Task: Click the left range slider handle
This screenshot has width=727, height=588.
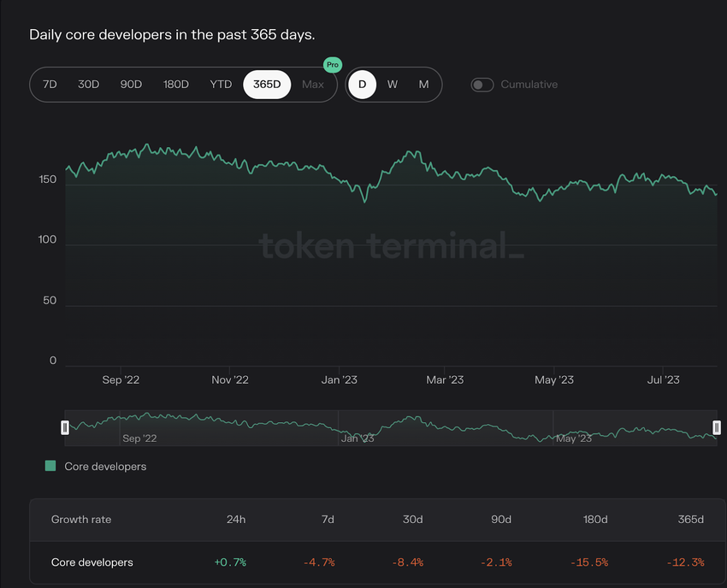Action: pos(65,427)
